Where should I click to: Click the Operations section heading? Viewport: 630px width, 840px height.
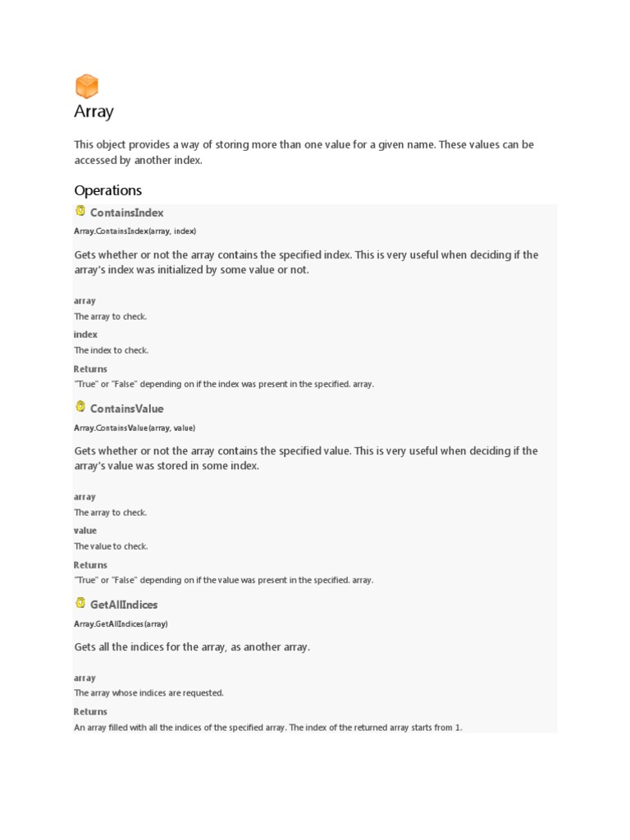click(107, 190)
